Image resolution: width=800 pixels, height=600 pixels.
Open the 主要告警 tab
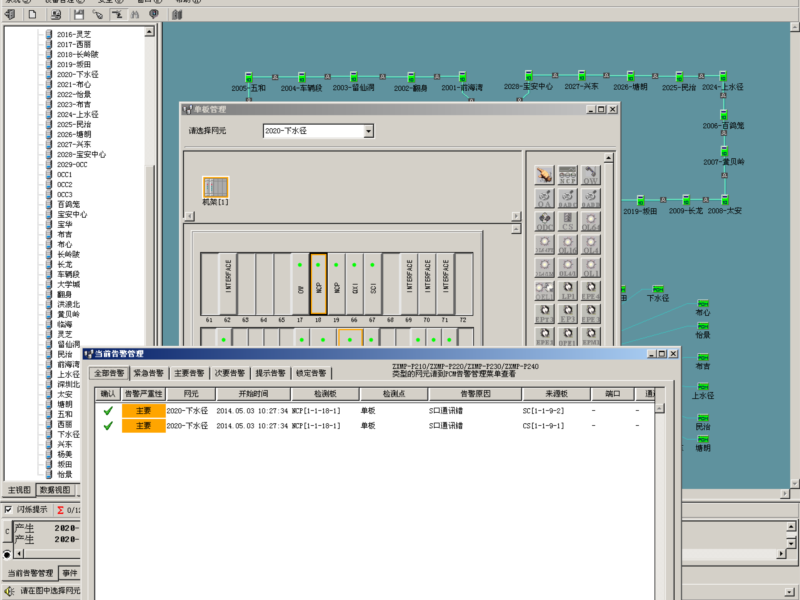click(x=191, y=372)
